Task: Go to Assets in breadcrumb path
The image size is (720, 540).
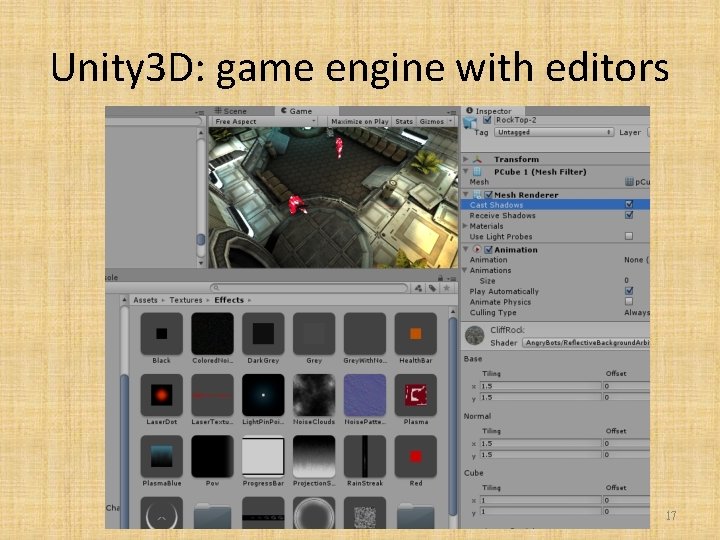Action: click(145, 300)
